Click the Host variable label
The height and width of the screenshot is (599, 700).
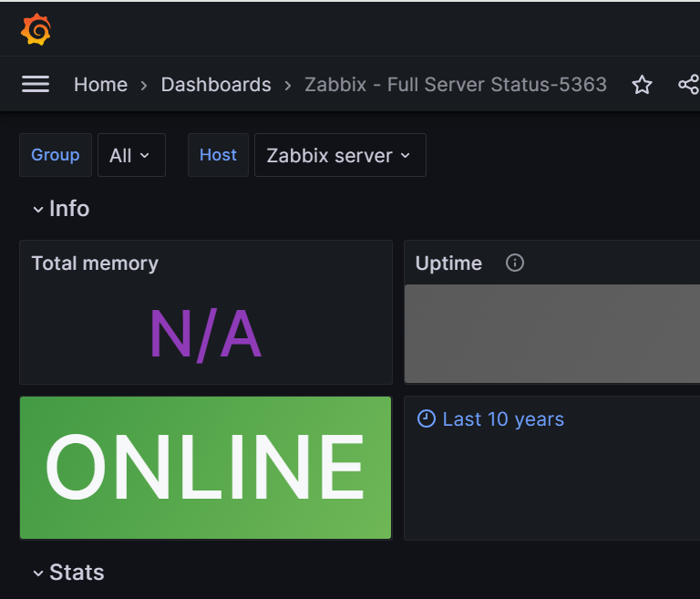(x=218, y=155)
